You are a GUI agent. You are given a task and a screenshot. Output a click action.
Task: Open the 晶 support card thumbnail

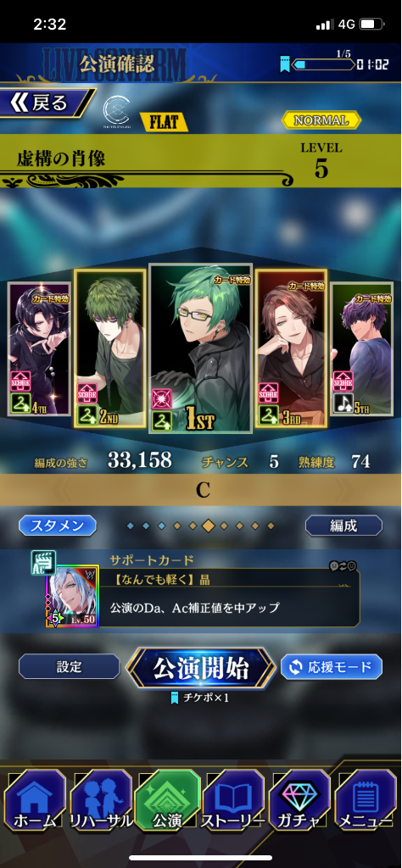point(71,597)
